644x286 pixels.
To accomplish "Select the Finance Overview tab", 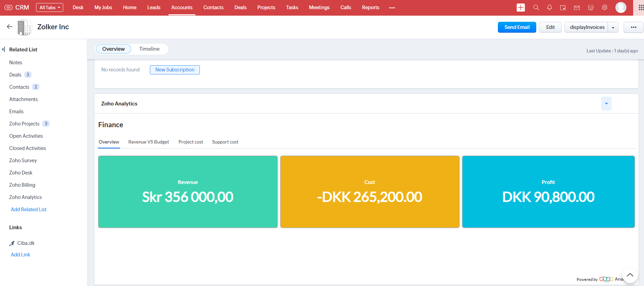I will point(109,142).
